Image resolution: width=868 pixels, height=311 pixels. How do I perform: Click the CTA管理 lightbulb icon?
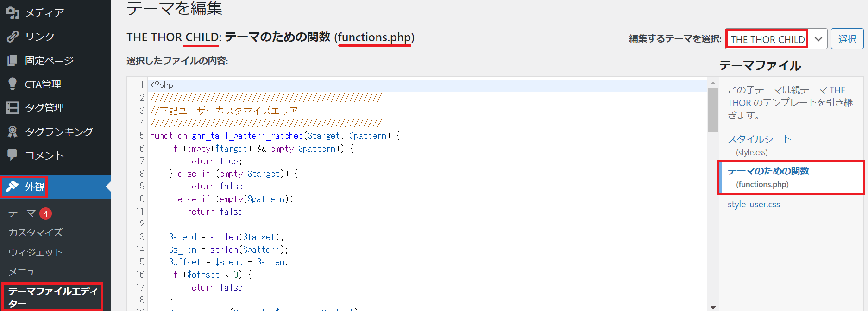coord(13,84)
